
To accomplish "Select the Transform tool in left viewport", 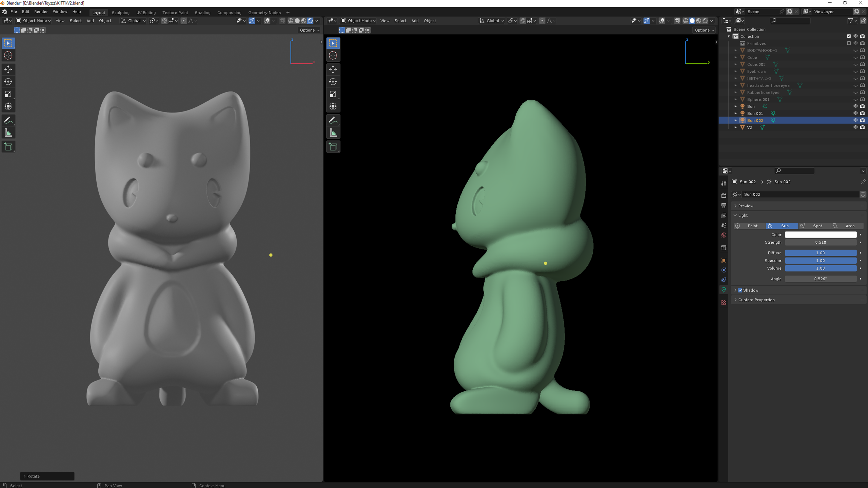I will (x=8, y=106).
